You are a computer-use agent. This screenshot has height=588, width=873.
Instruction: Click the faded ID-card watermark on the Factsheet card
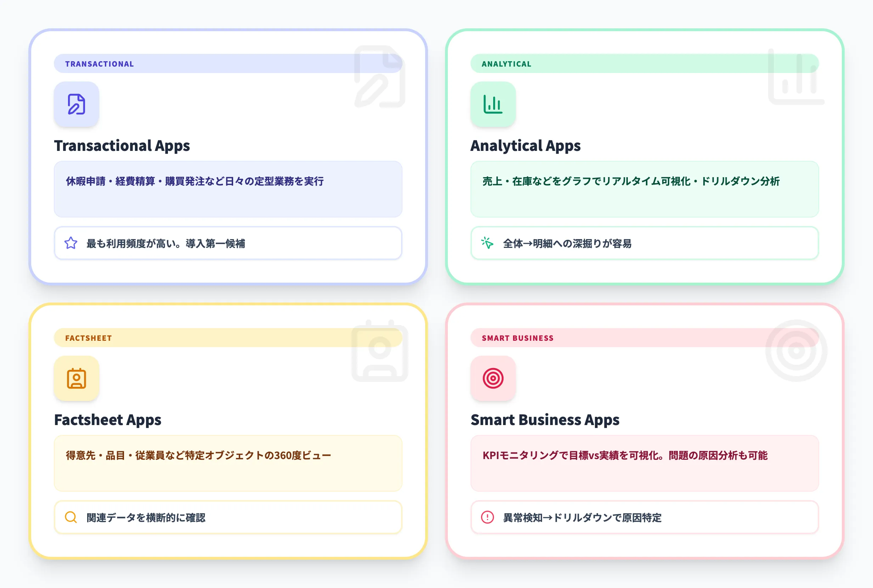[x=380, y=351]
